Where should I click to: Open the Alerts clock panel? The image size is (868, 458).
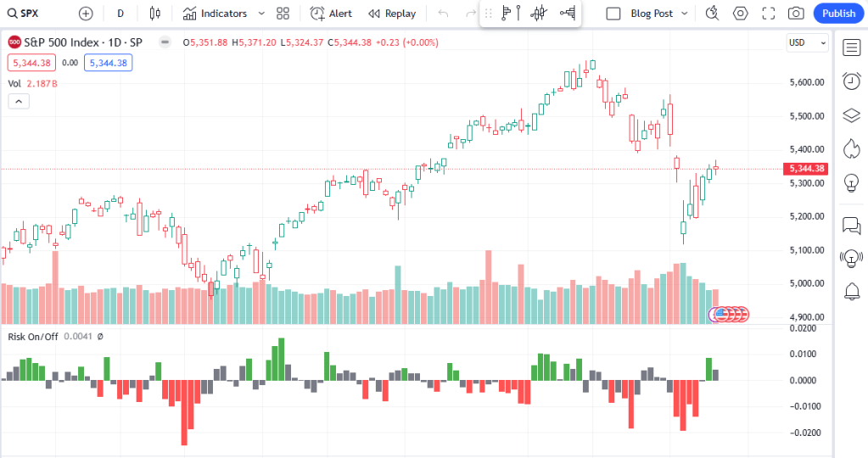(x=851, y=81)
